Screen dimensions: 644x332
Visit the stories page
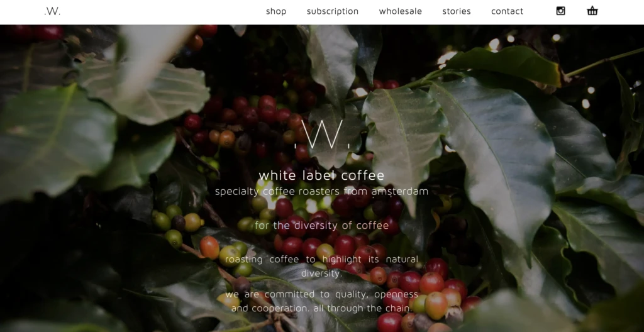tap(457, 11)
